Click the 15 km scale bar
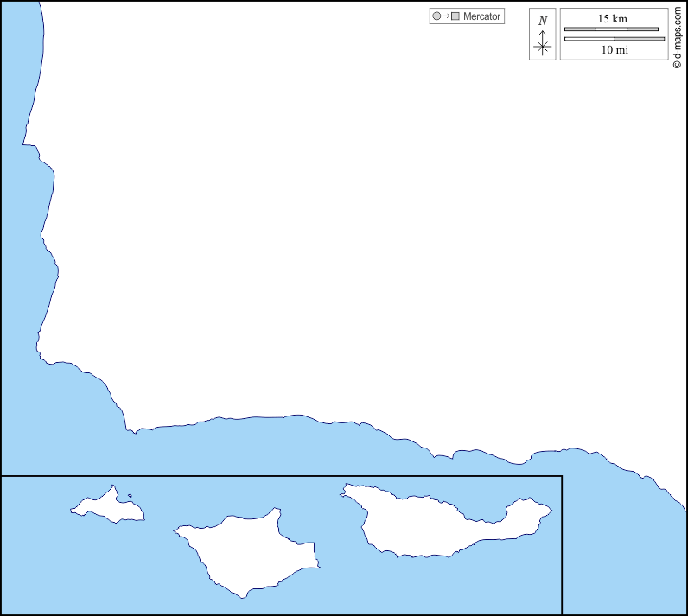 614,29
